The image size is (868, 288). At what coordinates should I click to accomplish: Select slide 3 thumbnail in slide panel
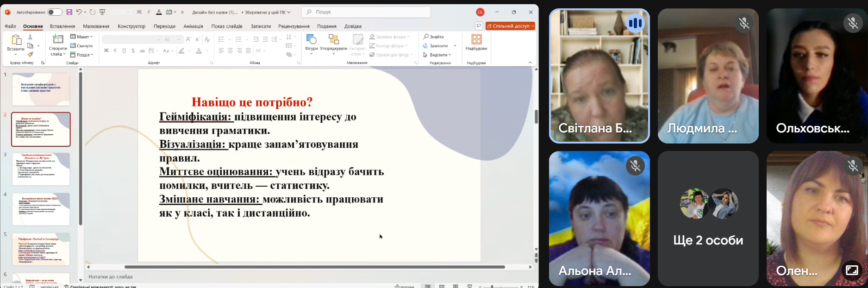41,169
